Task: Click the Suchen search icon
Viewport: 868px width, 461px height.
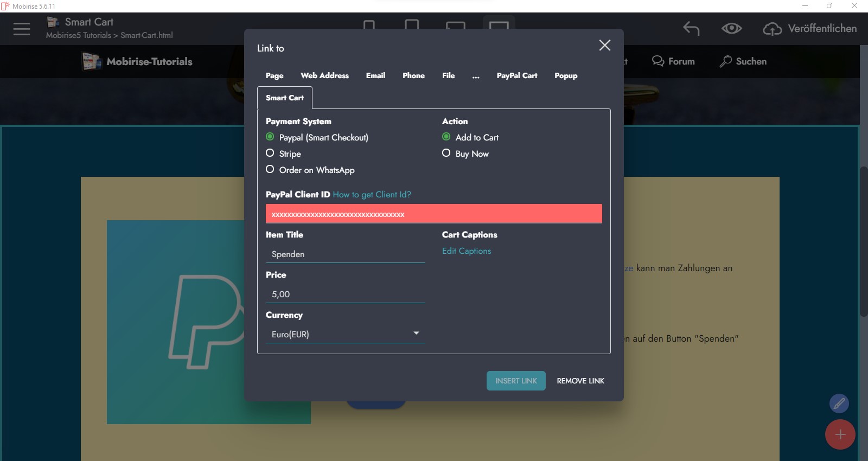Action: pyautogui.click(x=725, y=62)
